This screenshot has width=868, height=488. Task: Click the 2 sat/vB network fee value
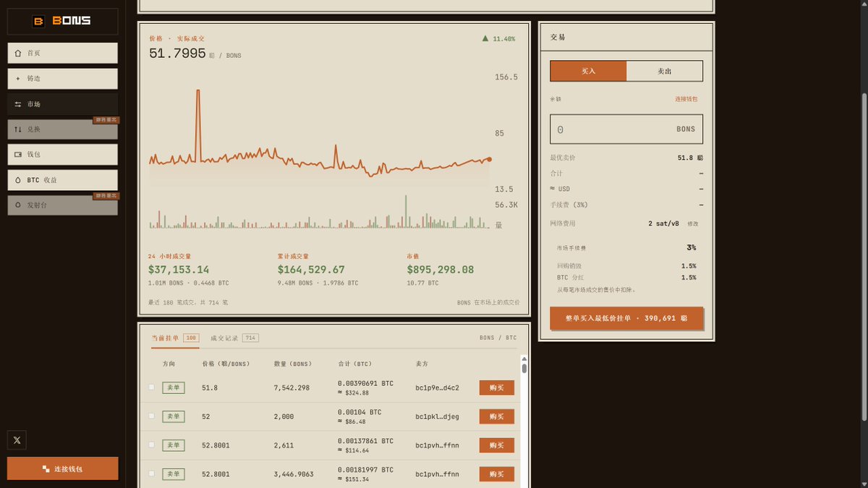coord(663,224)
